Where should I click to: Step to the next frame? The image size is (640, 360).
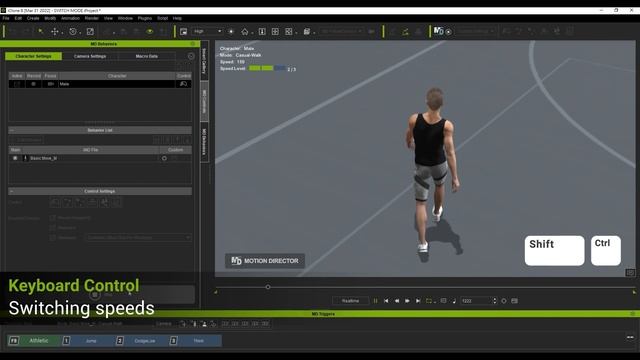tap(407, 301)
